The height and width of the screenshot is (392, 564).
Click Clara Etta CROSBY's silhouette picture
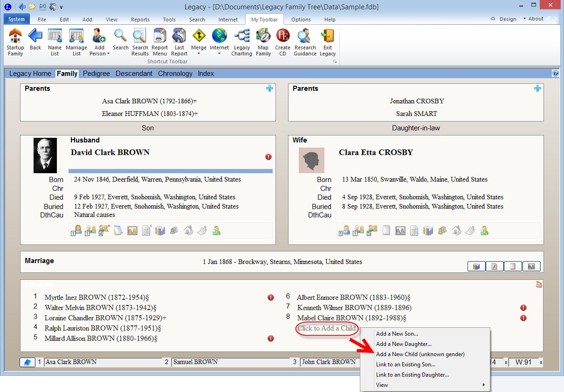click(311, 160)
